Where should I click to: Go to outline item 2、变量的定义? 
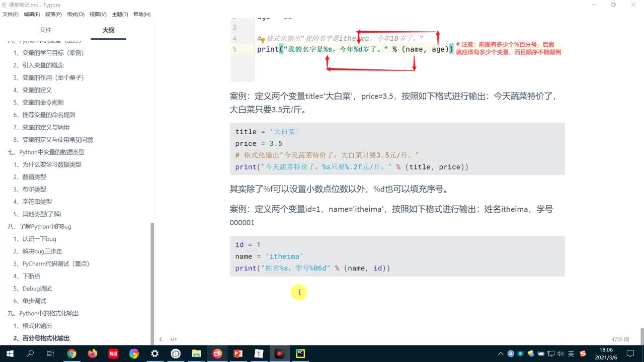pos(33,90)
